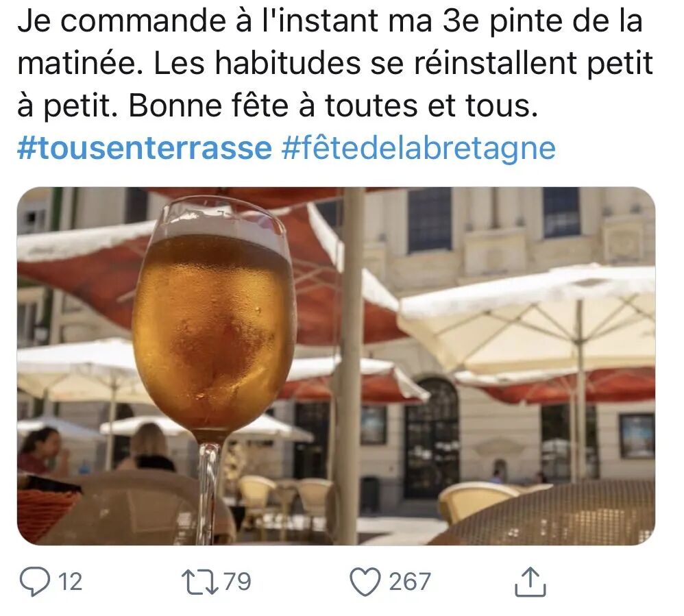Screen dimensions: 684x616
Task: Click the building's arched doorway in photo
Action: (431, 439)
